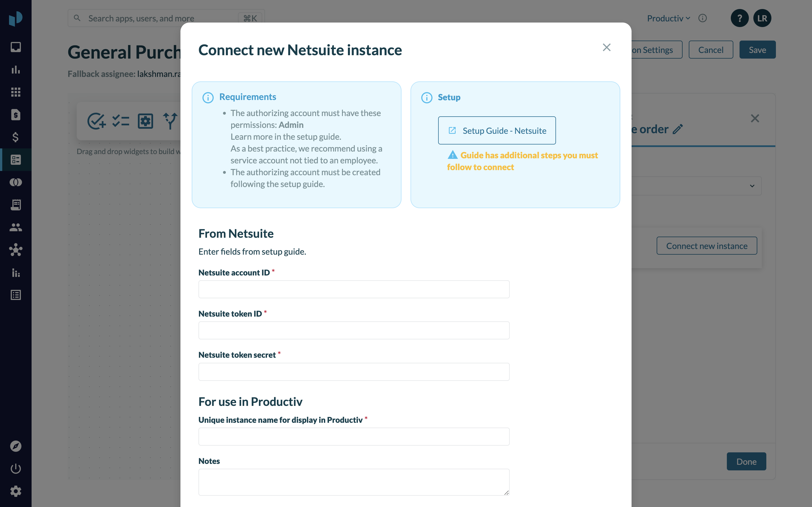Click the compass explore icon
Image resolution: width=812 pixels, height=507 pixels.
click(16, 446)
